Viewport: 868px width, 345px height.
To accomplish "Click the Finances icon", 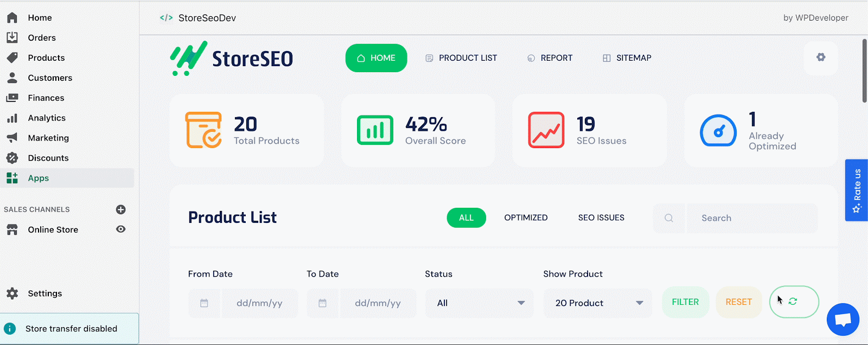I will (12, 98).
